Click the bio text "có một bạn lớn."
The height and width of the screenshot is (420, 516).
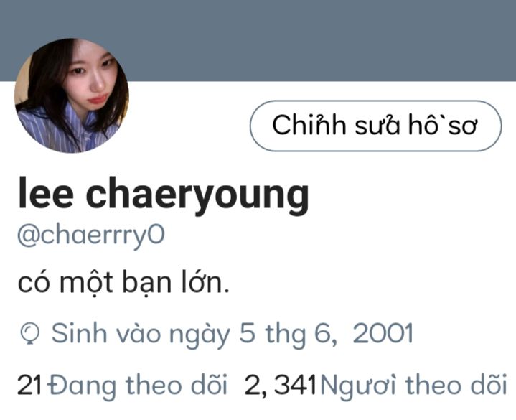pos(123,284)
